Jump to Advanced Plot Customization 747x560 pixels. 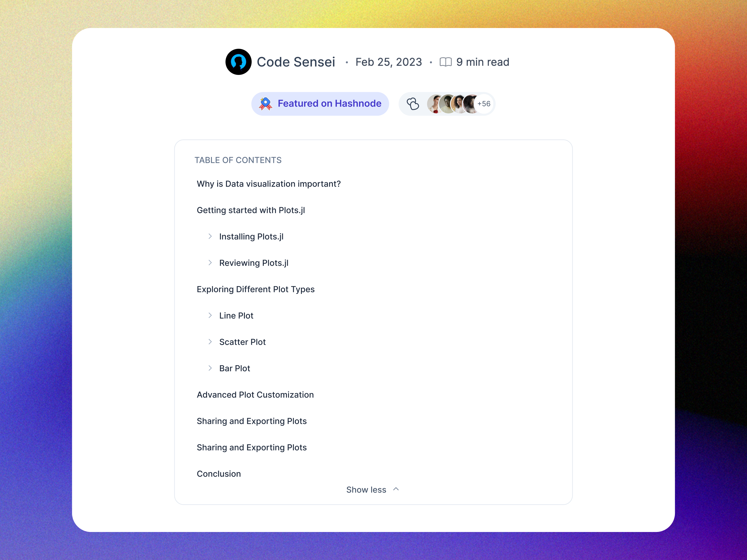click(x=255, y=394)
